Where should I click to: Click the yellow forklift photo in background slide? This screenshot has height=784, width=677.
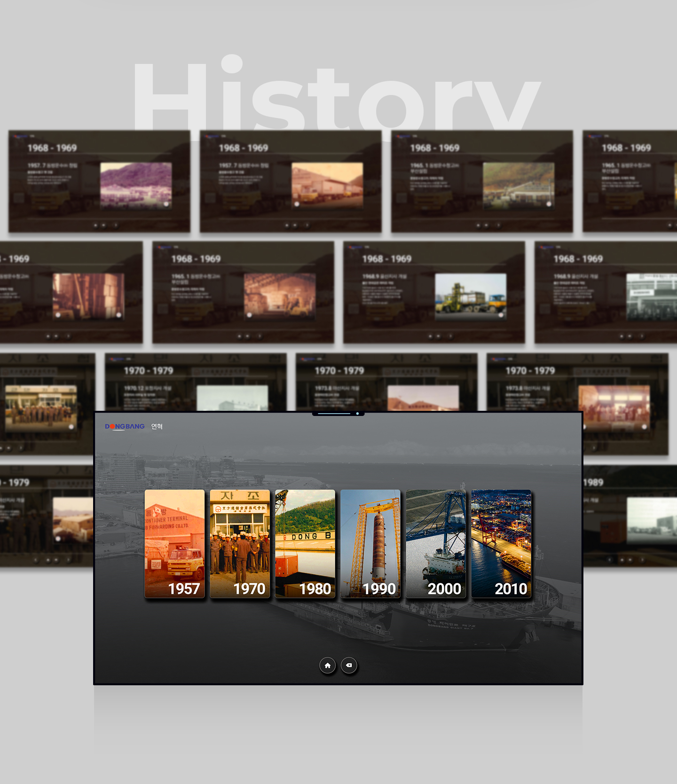click(x=471, y=297)
